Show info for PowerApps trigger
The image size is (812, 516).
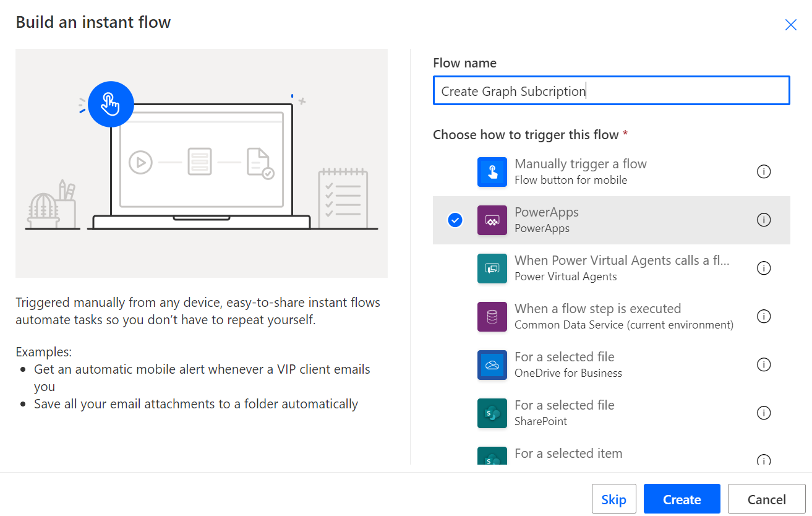tap(764, 220)
